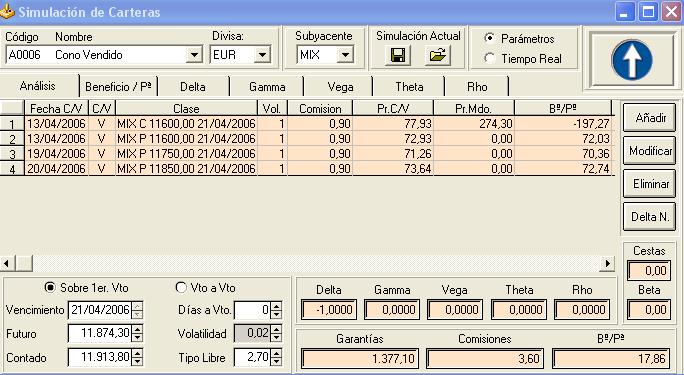Adjust the Futuro value spinner
This screenshot has height=375, width=684.
click(x=137, y=334)
